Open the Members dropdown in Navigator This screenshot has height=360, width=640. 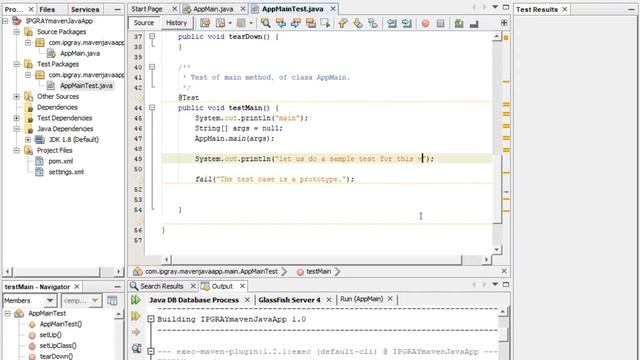(x=29, y=301)
